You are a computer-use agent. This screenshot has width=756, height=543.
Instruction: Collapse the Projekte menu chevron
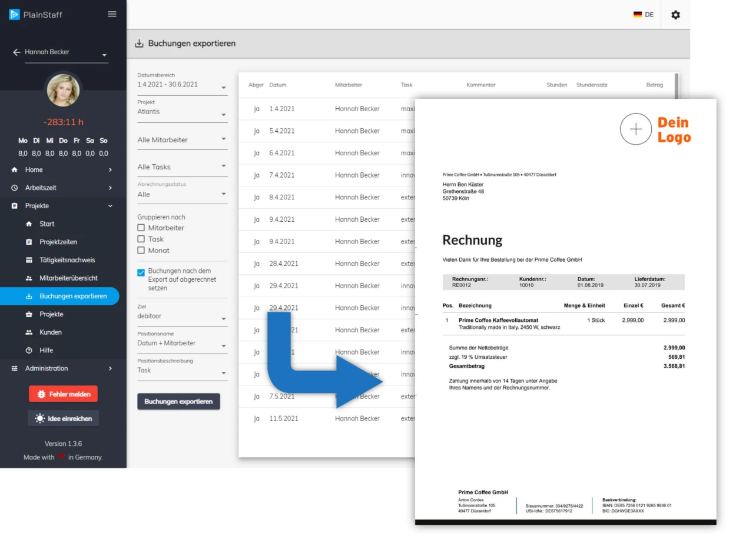110,206
